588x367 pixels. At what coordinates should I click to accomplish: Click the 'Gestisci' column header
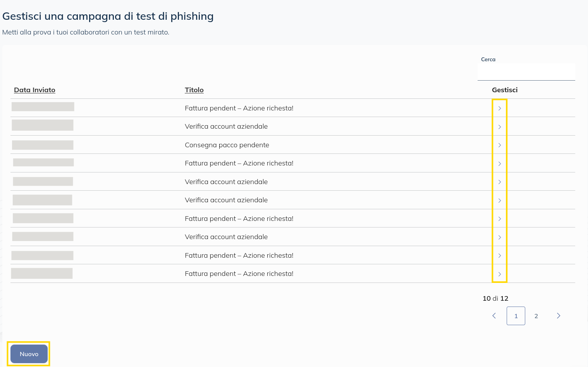pos(504,90)
